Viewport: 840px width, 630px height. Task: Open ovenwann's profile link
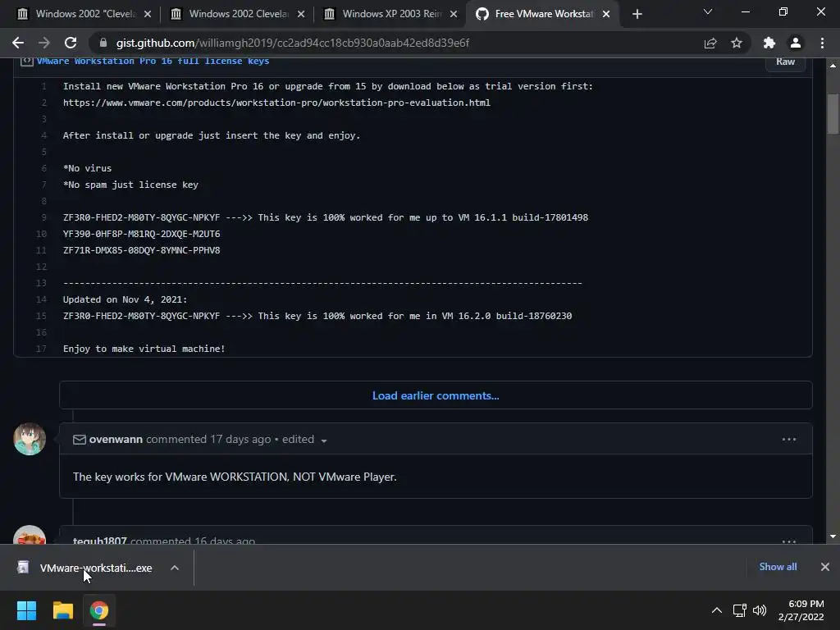(x=116, y=440)
